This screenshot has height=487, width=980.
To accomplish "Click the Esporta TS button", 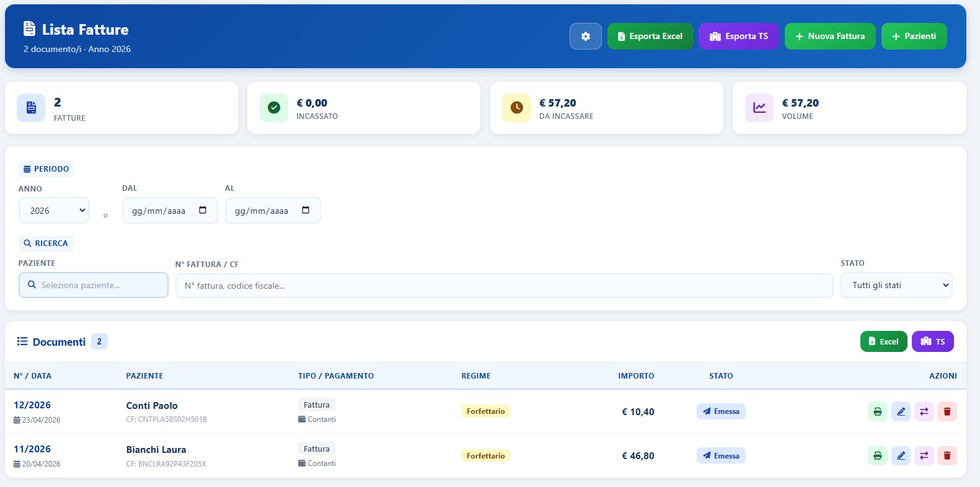I will pyautogui.click(x=738, y=37).
